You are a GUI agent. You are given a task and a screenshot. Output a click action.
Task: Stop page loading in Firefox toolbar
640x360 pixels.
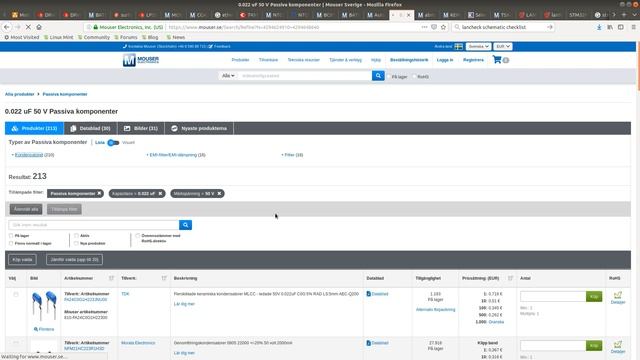tap(28, 27)
